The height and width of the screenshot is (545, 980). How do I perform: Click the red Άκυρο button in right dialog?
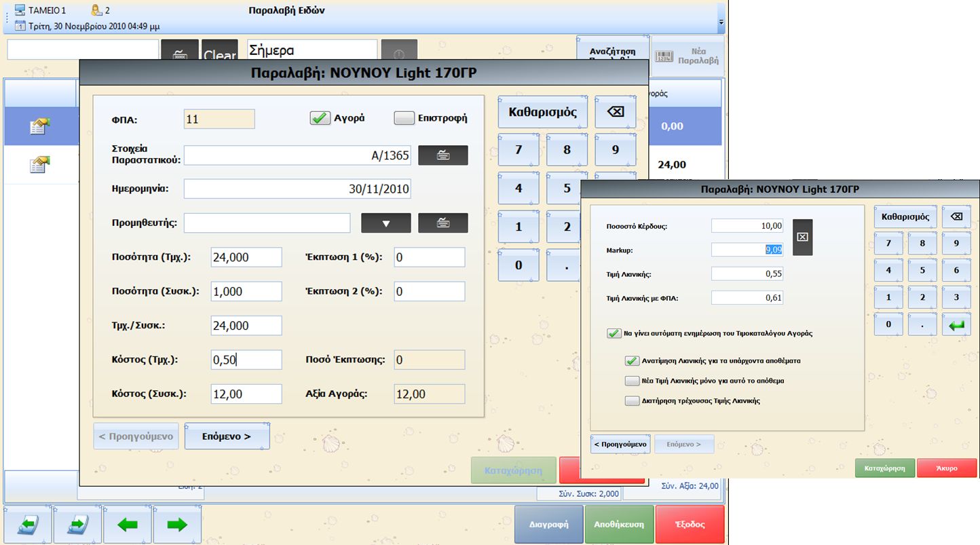click(x=947, y=468)
